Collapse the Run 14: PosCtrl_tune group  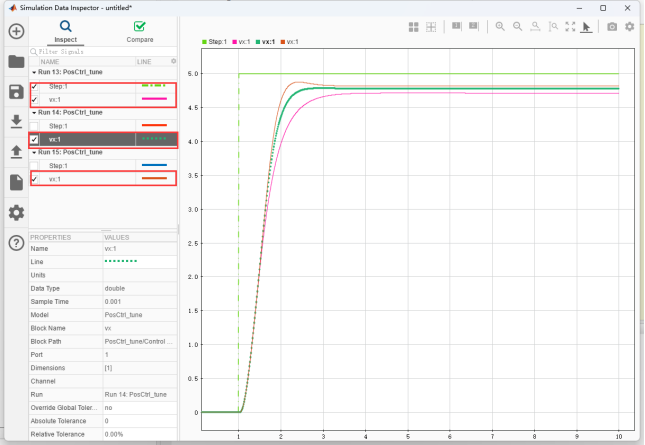[x=33, y=113]
